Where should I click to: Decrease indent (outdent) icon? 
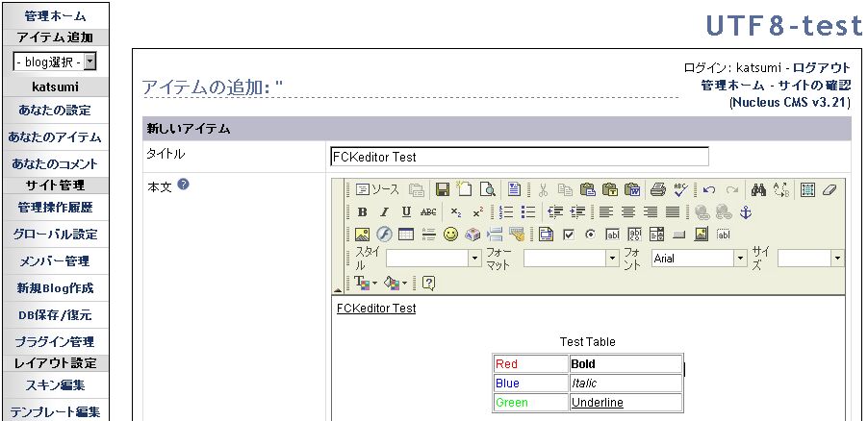click(x=555, y=212)
